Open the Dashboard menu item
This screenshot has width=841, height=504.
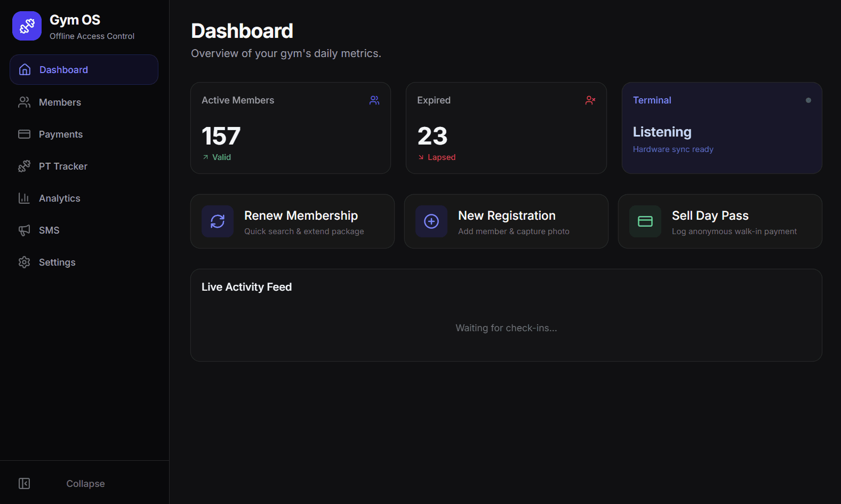pos(84,70)
